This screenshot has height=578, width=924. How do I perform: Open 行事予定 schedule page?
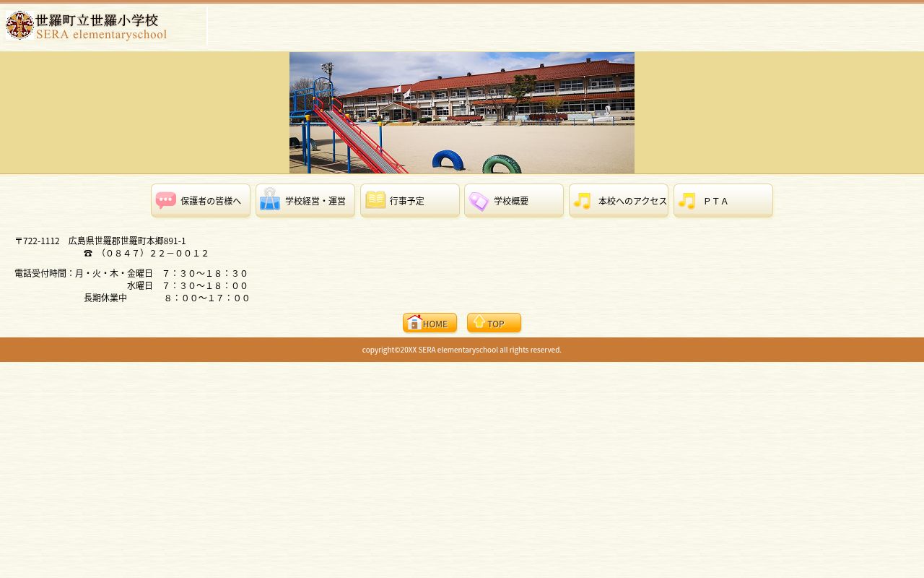(410, 201)
